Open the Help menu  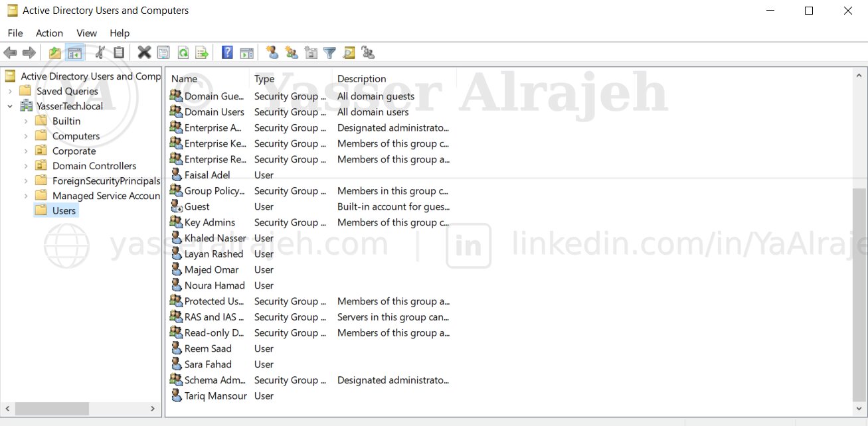click(x=120, y=33)
